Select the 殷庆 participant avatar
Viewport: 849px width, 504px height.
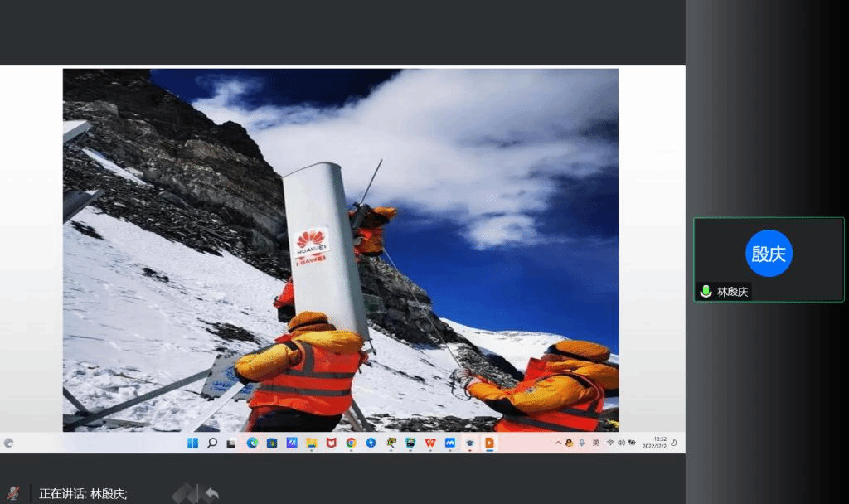tap(769, 254)
